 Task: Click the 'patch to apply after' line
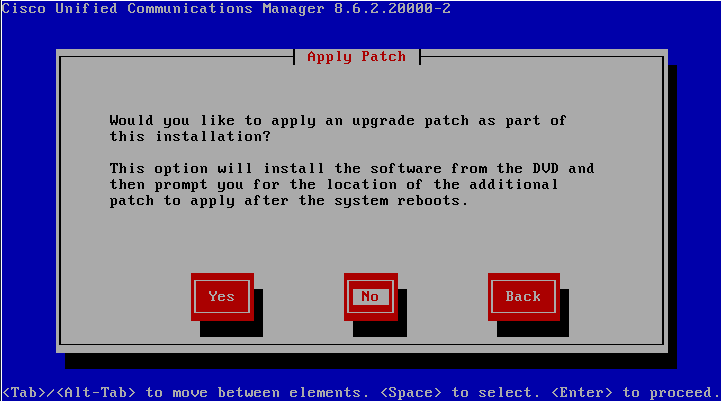click(289, 201)
